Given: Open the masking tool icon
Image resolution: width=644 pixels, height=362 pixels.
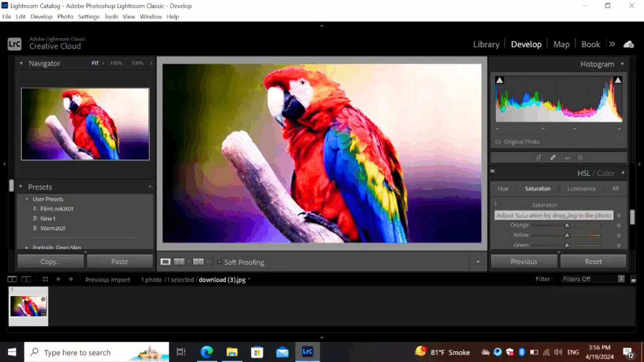Looking at the screenshot, I should pos(580,158).
